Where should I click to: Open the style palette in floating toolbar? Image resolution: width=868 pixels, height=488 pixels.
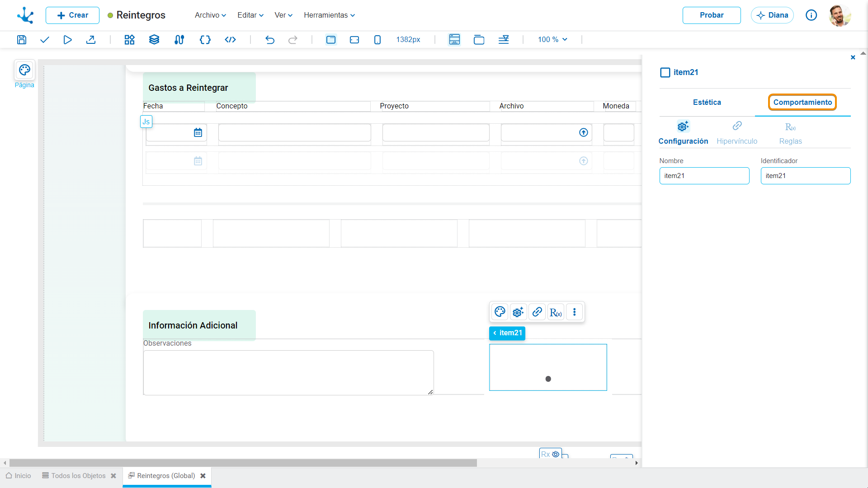click(x=500, y=312)
